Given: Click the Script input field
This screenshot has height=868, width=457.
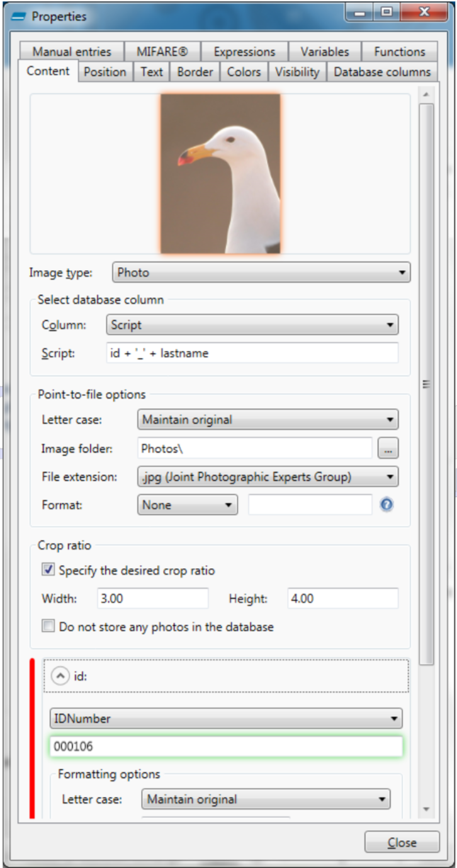Looking at the screenshot, I should 252,353.
